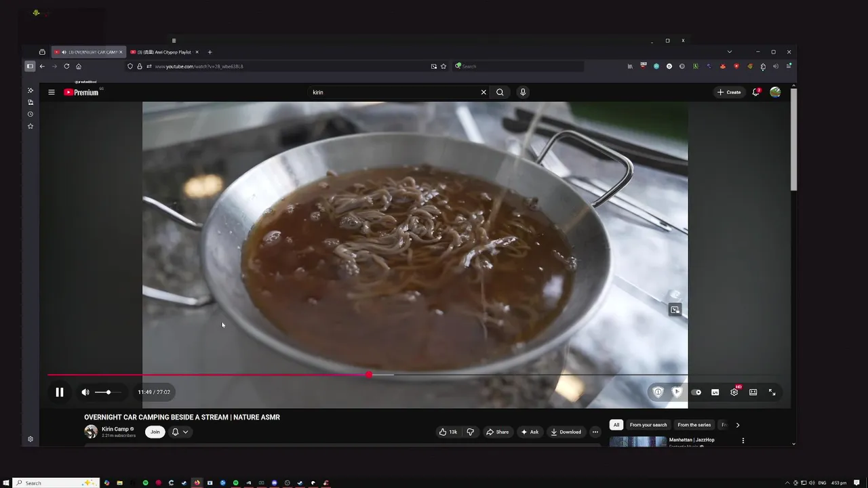The image size is (868, 488).
Task: Open YouTube notifications bell
Action: coord(755,92)
